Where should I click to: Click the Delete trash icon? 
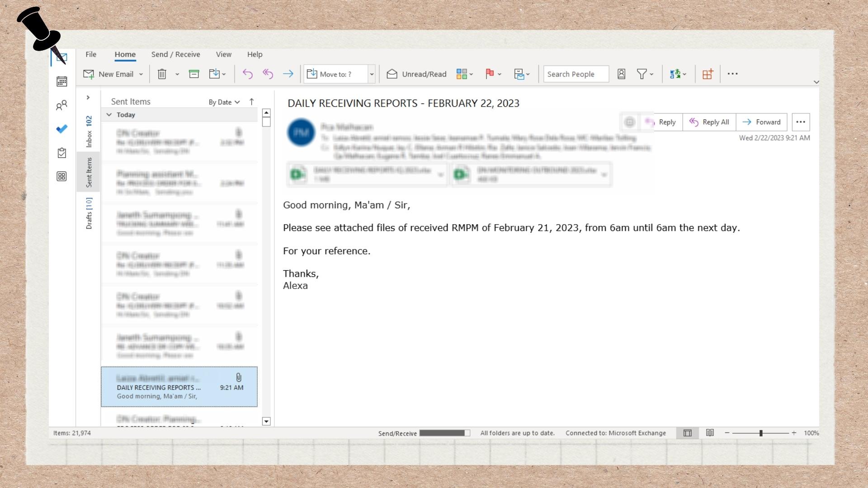pyautogui.click(x=162, y=74)
